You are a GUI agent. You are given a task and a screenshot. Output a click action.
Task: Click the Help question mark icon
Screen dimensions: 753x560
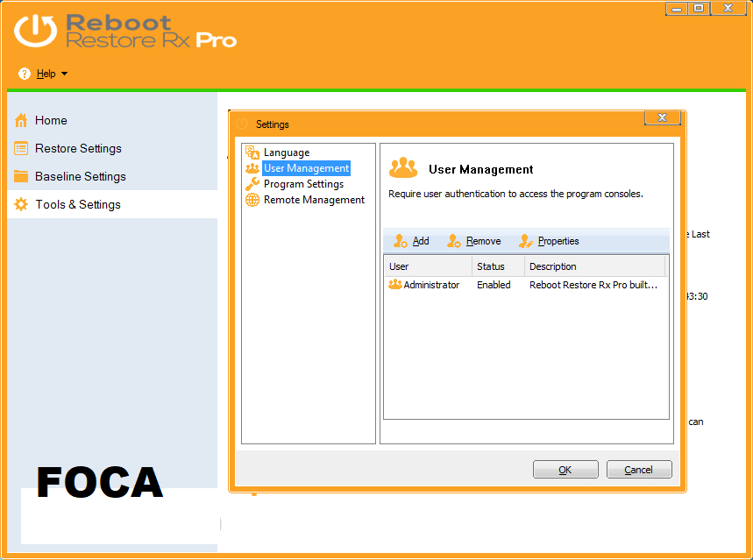pyautogui.click(x=24, y=74)
